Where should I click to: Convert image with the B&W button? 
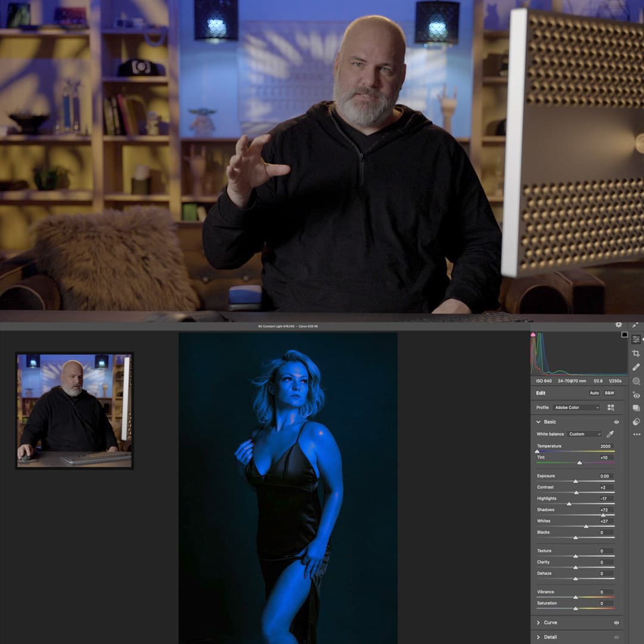(x=609, y=393)
